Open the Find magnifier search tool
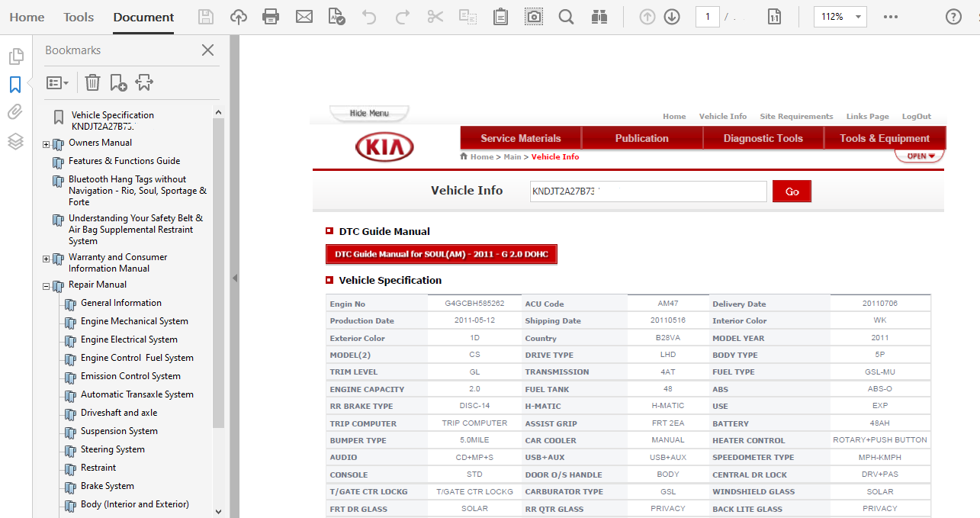Viewport: 980px width, 518px height. pyautogui.click(x=566, y=17)
